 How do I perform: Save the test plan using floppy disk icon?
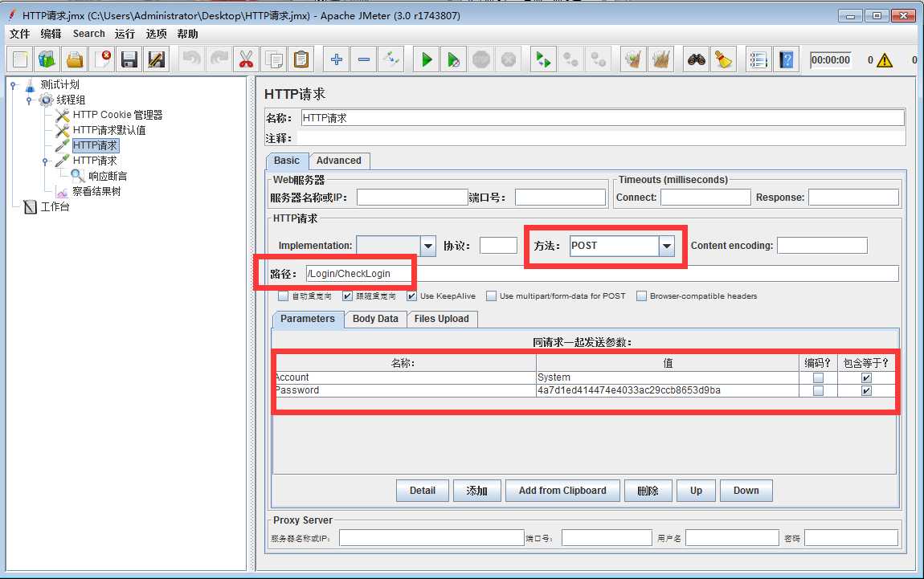[129, 59]
